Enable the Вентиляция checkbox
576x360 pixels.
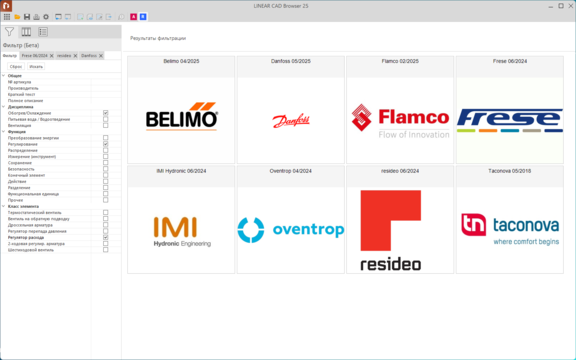click(x=106, y=125)
